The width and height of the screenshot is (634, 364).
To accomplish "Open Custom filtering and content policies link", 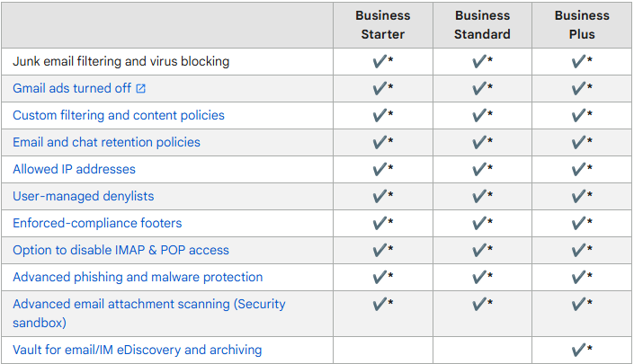I will (119, 115).
